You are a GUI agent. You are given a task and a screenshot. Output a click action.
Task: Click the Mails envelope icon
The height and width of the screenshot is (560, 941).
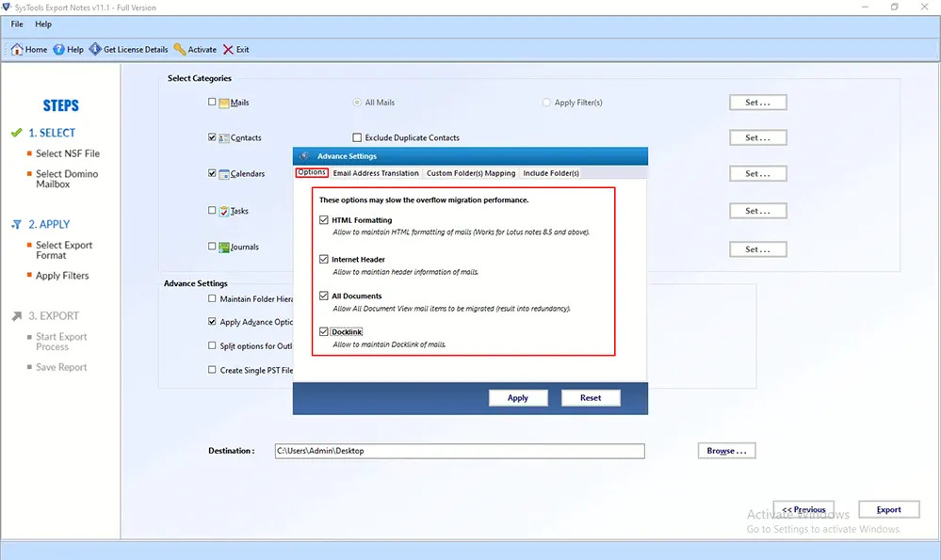click(x=224, y=103)
